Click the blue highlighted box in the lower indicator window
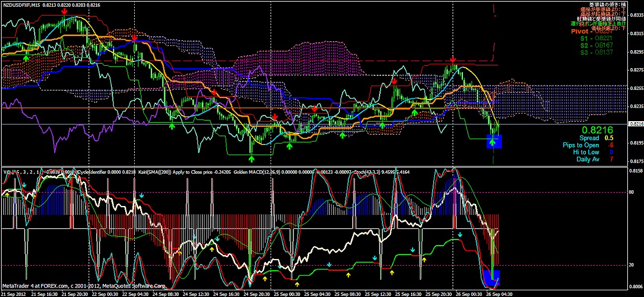This screenshot has height=297, width=644. (x=492, y=277)
